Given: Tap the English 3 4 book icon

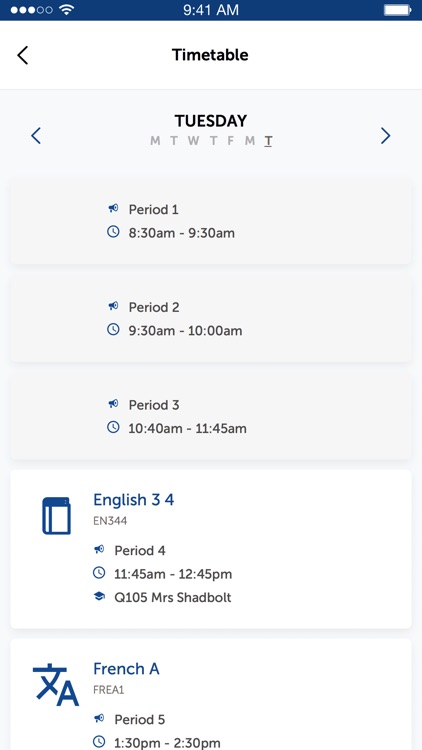Looking at the screenshot, I should click(56, 516).
